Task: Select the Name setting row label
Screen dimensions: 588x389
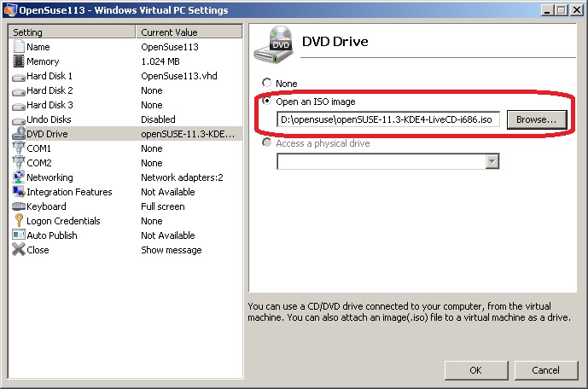Action: point(38,47)
